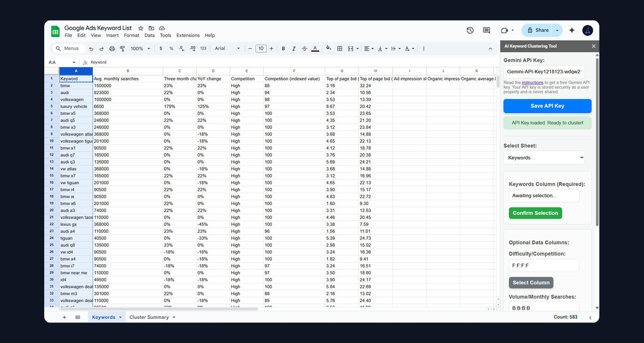Collapse the toolbar with the chevron

point(490,48)
